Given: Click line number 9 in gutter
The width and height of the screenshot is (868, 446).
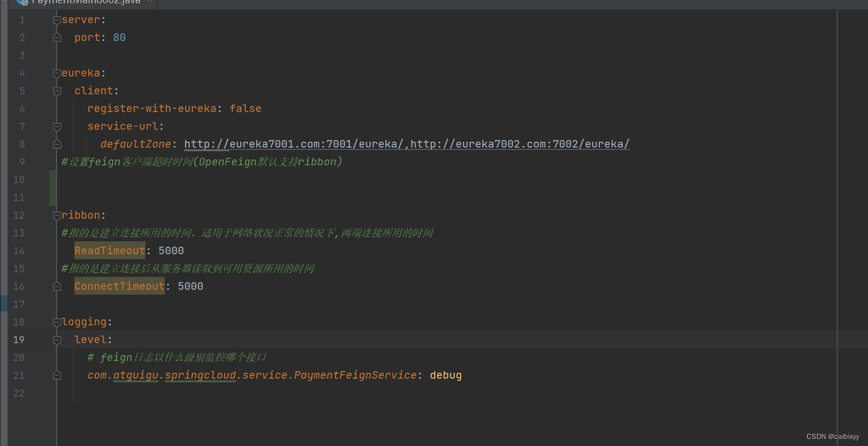Looking at the screenshot, I should point(22,162).
